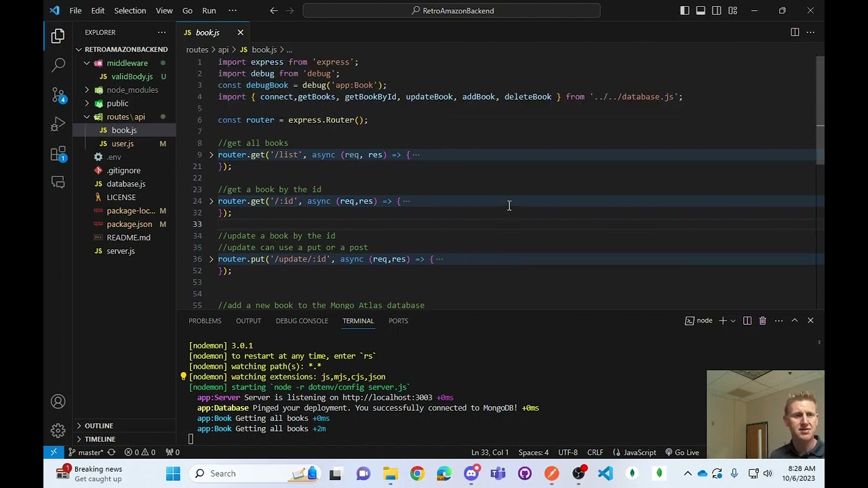868x488 pixels.
Task: Close the terminal panel
Action: coord(810,321)
